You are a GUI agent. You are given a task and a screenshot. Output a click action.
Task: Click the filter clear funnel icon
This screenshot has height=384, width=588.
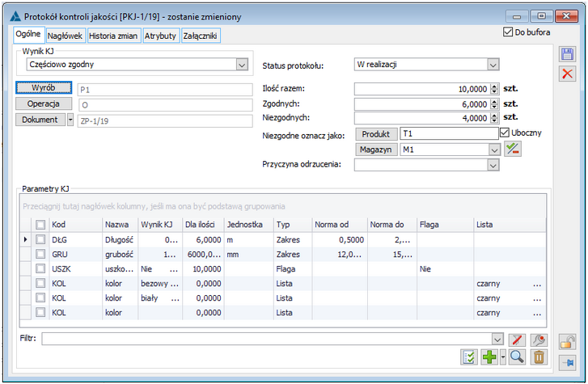(517, 340)
